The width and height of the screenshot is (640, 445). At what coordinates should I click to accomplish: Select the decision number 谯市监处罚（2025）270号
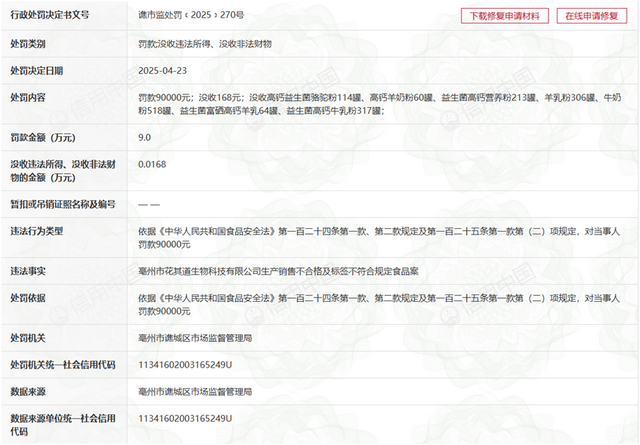192,16
